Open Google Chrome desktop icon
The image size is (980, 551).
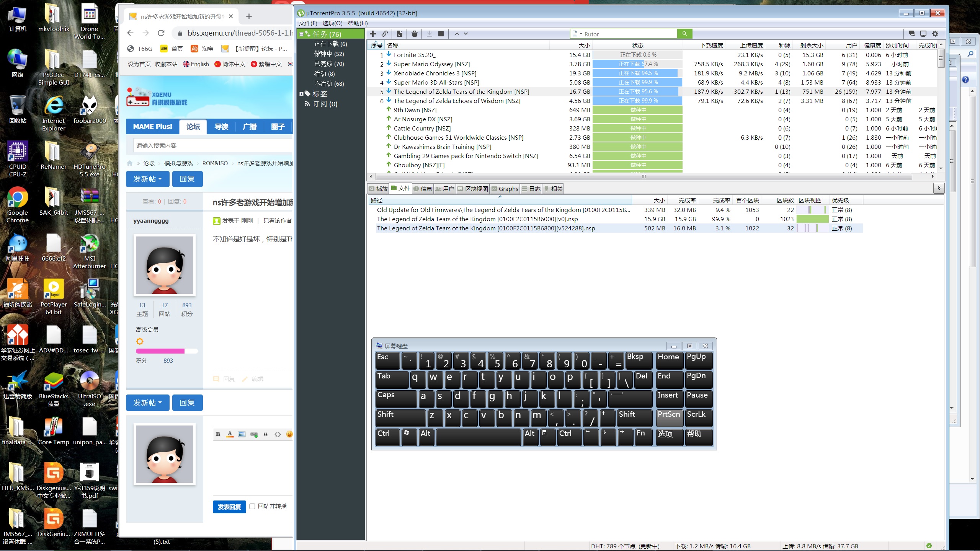click(x=18, y=205)
